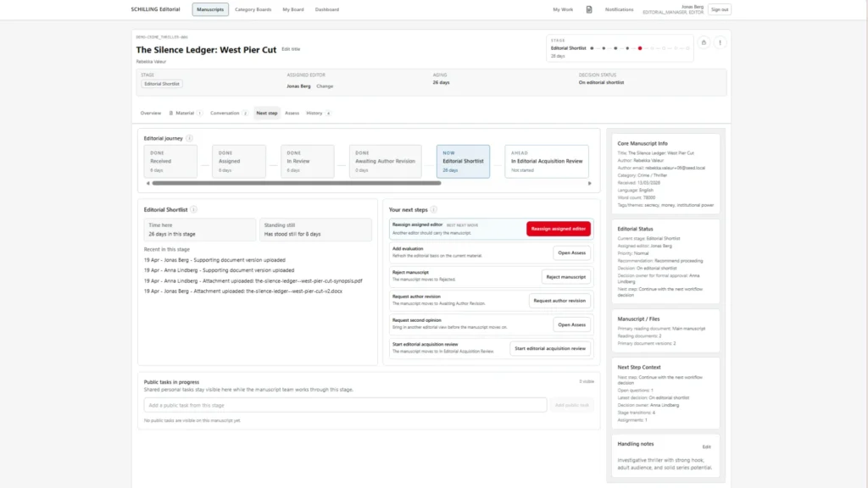The width and height of the screenshot is (868, 488).
Task: Click Start editorial acquisition review button
Action: tap(549, 348)
